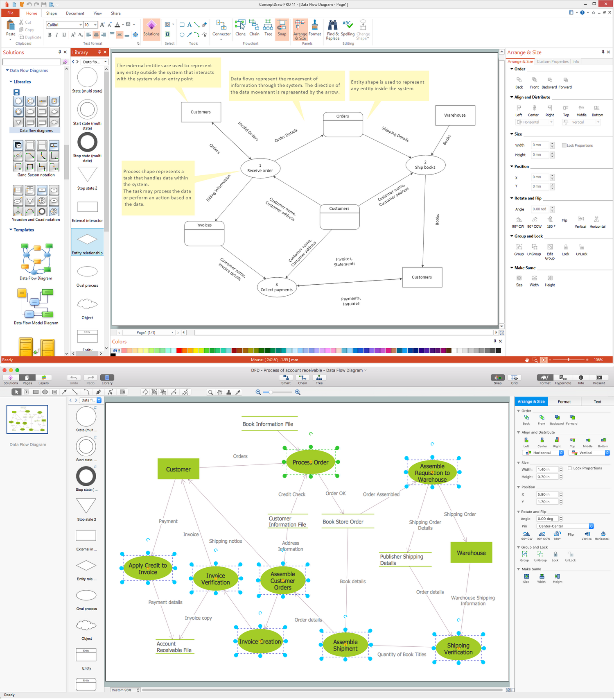Click the Tree tool in the Windows ribbon

click(x=268, y=28)
